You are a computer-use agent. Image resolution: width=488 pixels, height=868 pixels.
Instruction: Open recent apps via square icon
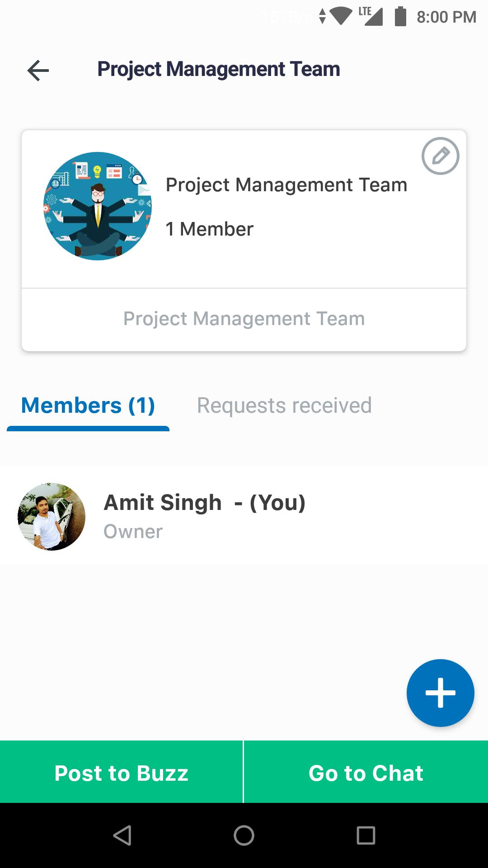366,835
